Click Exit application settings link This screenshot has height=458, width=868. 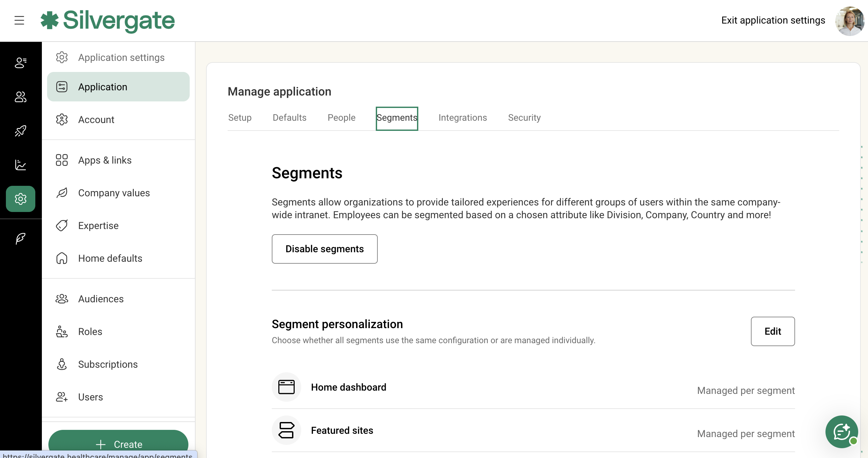click(x=773, y=20)
